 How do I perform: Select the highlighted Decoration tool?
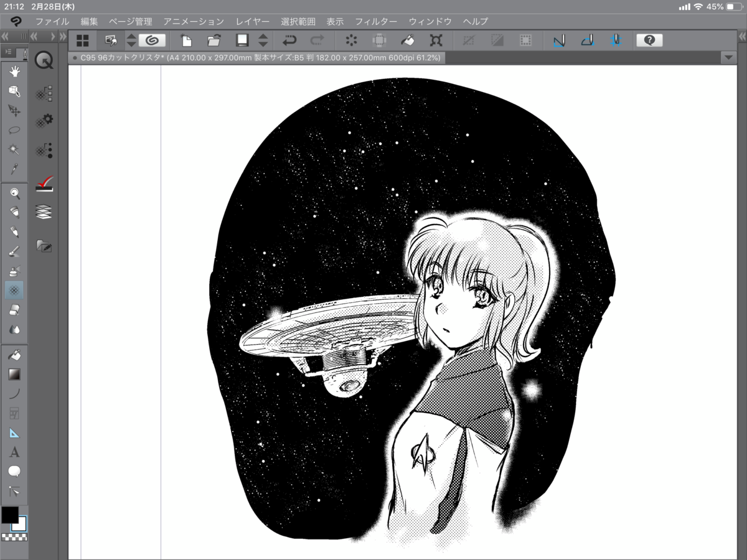14,290
